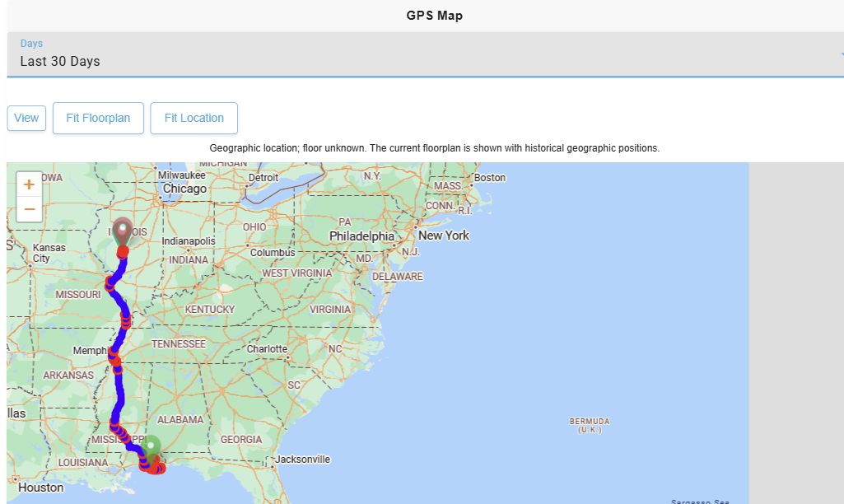Click the Kansas City label on the map
This screenshot has width=844, height=504.
49,253
